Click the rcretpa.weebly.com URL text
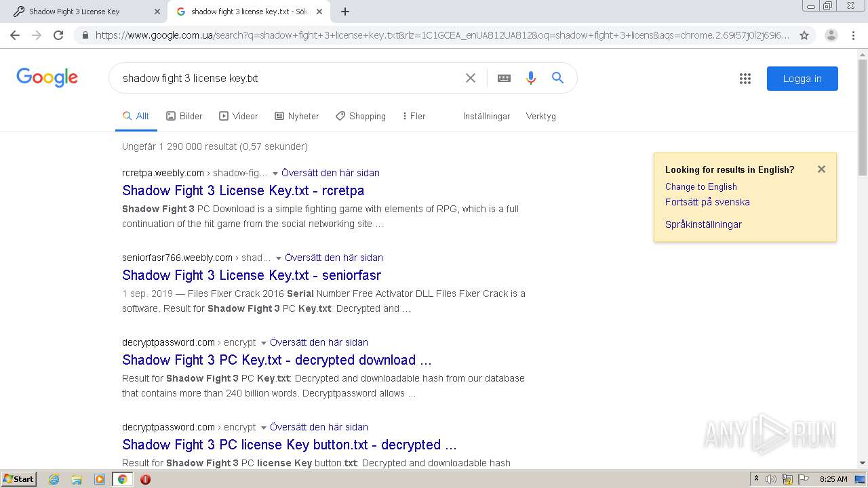 [163, 173]
